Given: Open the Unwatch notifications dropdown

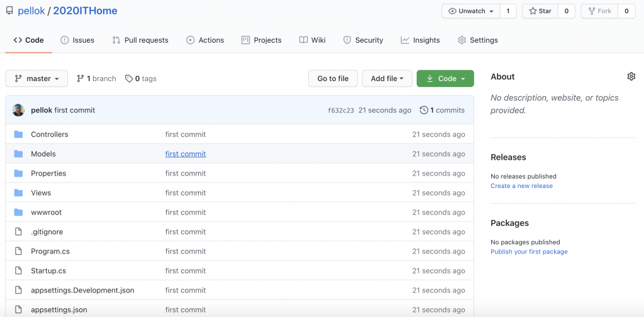Looking at the screenshot, I should tap(471, 11).
